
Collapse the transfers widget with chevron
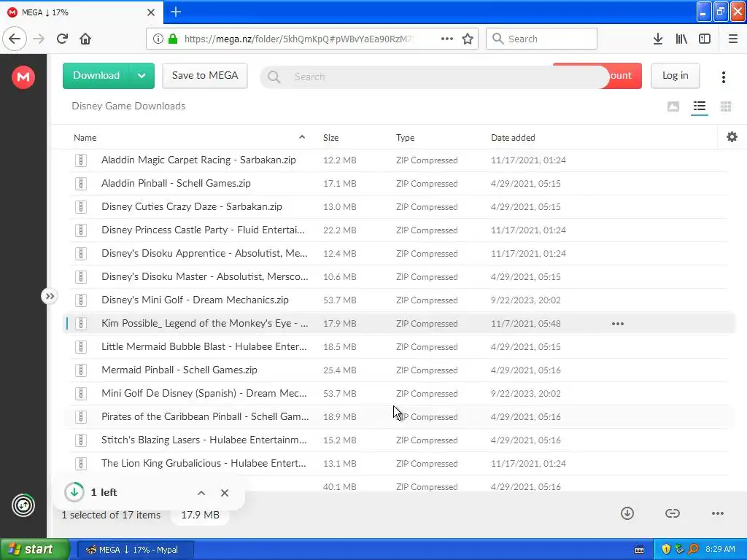point(201,493)
